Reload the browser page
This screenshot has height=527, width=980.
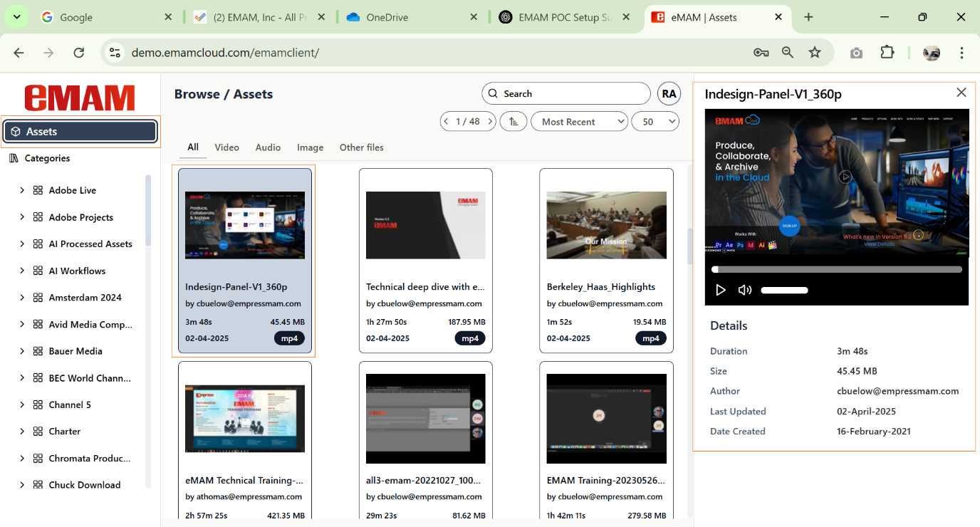tap(79, 53)
